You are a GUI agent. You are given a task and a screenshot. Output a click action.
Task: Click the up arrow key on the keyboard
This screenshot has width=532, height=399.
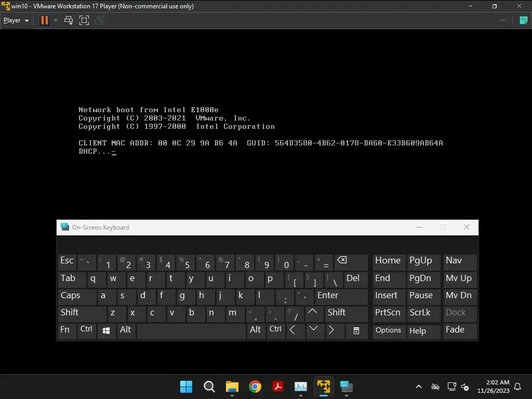[313, 314]
